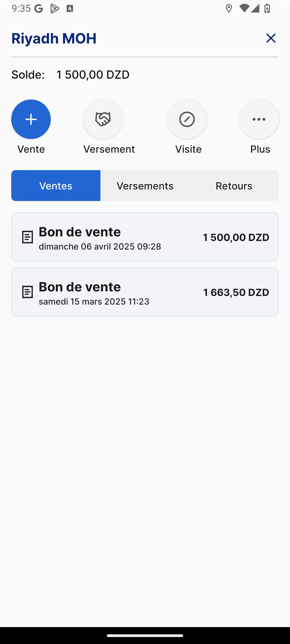Open Versement via the handshake icon
Viewport: 290px width, 644px height.
pyautogui.click(x=103, y=119)
